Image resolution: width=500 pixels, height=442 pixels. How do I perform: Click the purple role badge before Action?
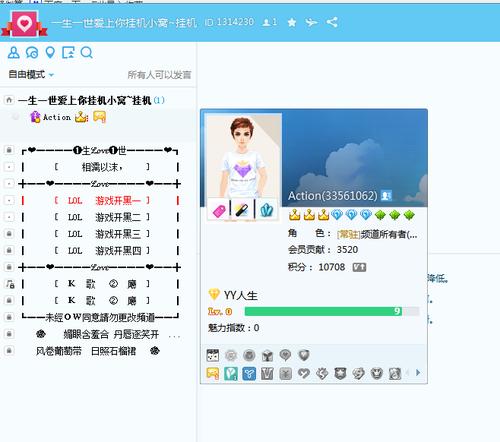[x=35, y=117]
